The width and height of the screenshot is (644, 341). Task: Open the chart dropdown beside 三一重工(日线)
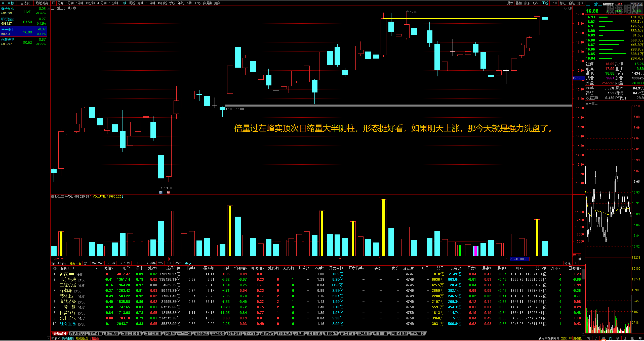click(x=74, y=8)
